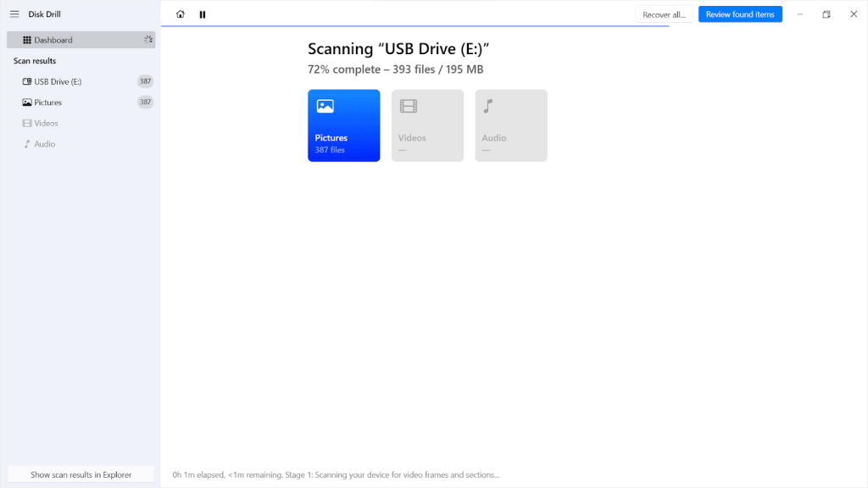Select USB Drive (E:) scan result
868x488 pixels.
tap(58, 81)
